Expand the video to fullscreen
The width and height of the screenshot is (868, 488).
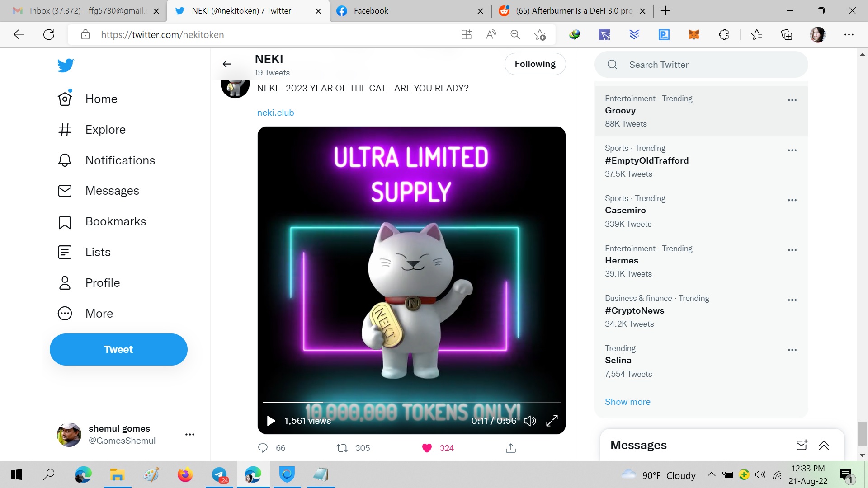click(552, 421)
